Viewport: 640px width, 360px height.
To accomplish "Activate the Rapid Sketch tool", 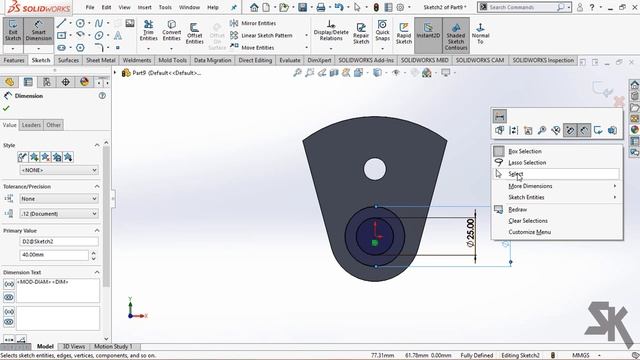I will (404, 33).
